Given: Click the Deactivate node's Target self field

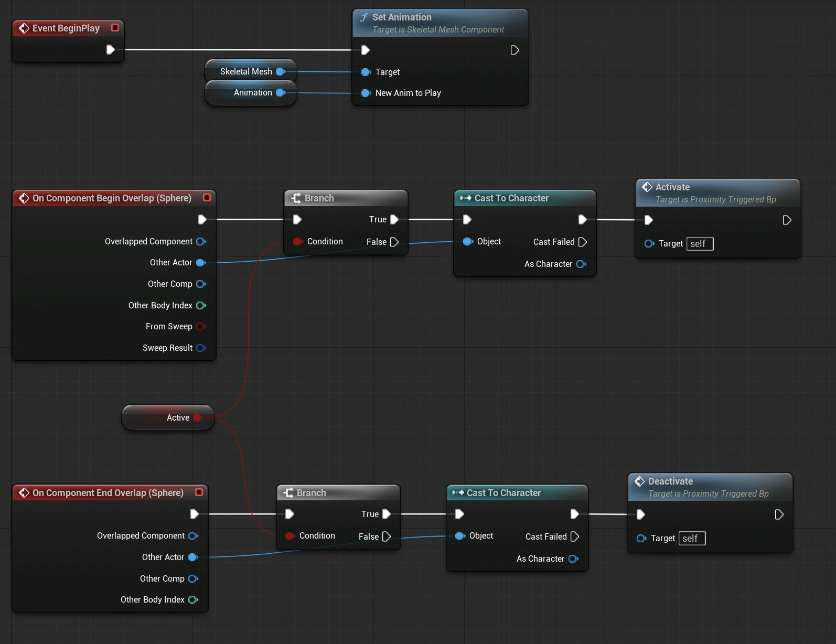Looking at the screenshot, I should tap(692, 539).
